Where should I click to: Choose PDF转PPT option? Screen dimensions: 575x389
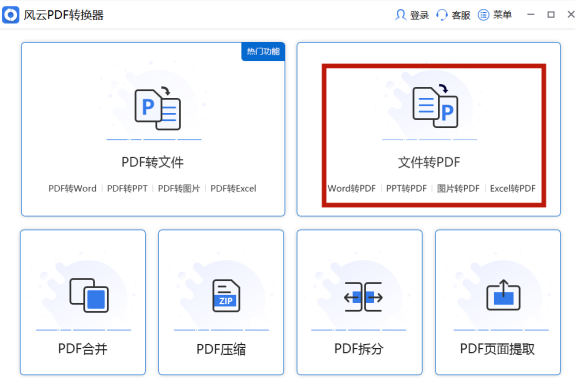[127, 188]
